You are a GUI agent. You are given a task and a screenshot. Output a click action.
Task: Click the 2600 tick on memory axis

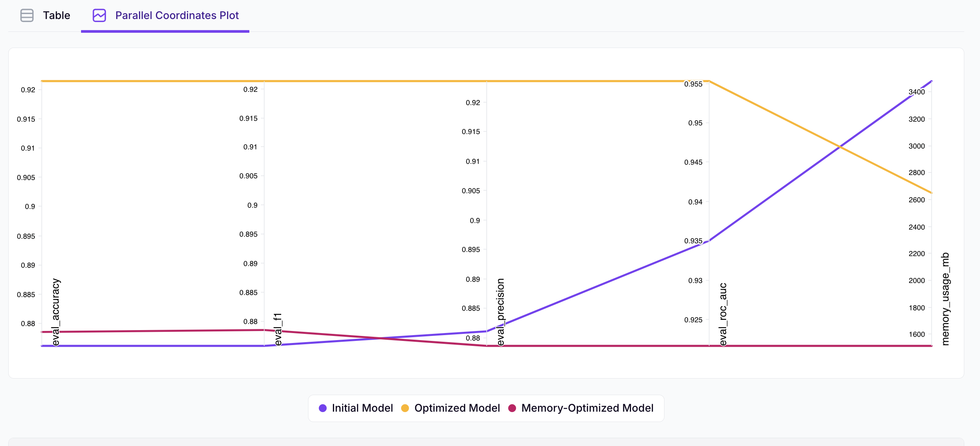point(916,200)
